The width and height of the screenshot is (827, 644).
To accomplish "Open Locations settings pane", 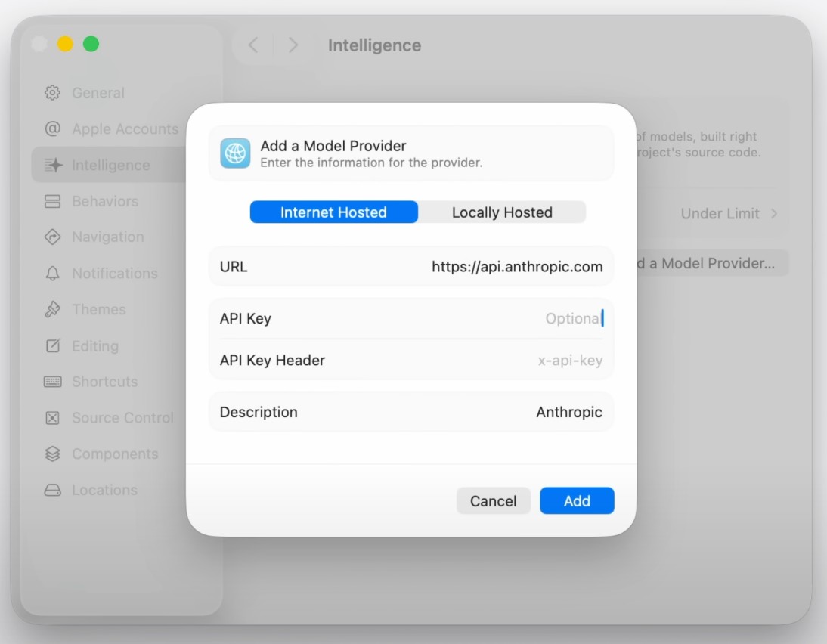I will point(104,490).
